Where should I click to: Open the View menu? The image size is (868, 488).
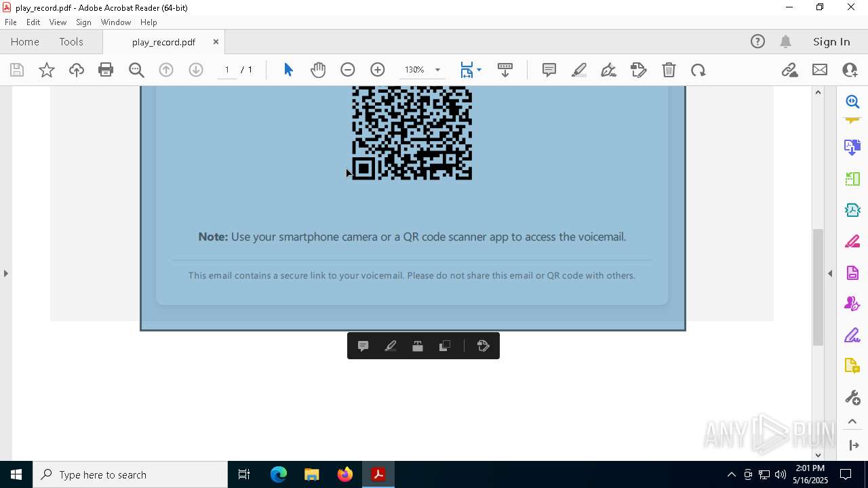point(58,22)
